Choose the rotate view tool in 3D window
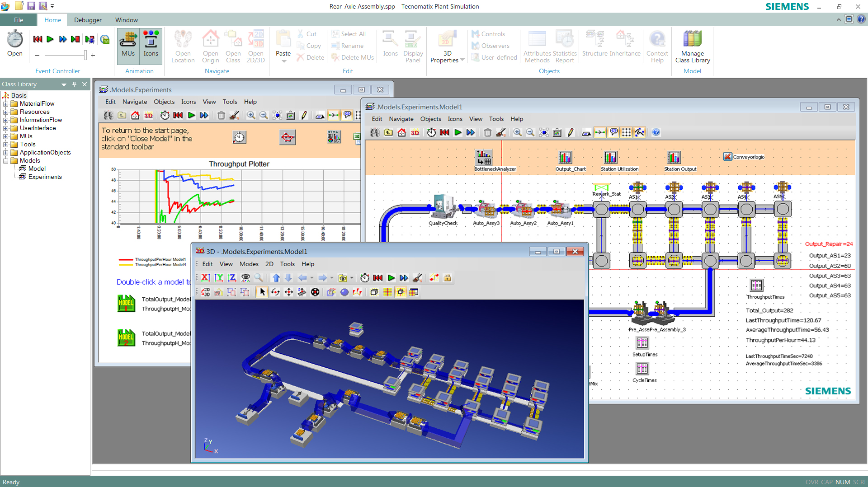The height and width of the screenshot is (487, 868). [275, 292]
